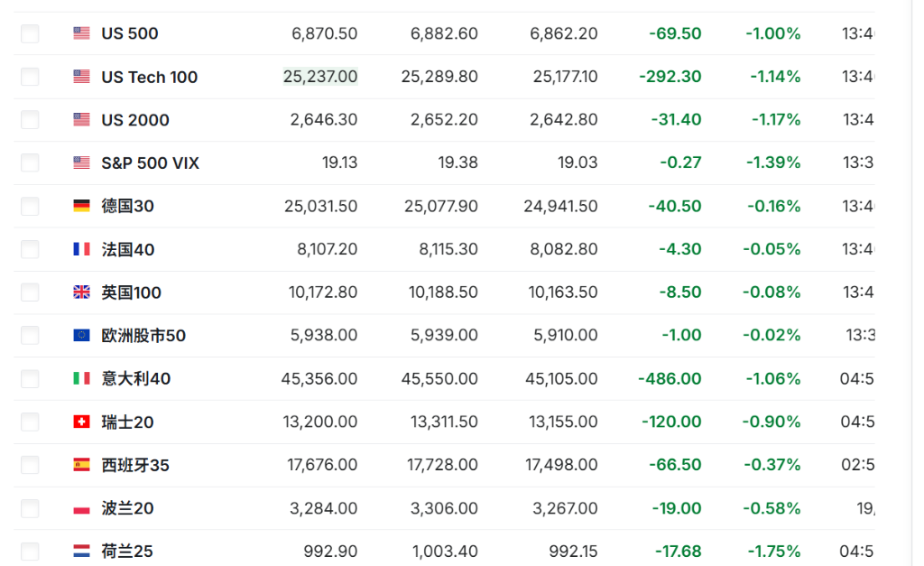
Task: Check the box next to S&P 500 VIX
Action: click(x=30, y=162)
